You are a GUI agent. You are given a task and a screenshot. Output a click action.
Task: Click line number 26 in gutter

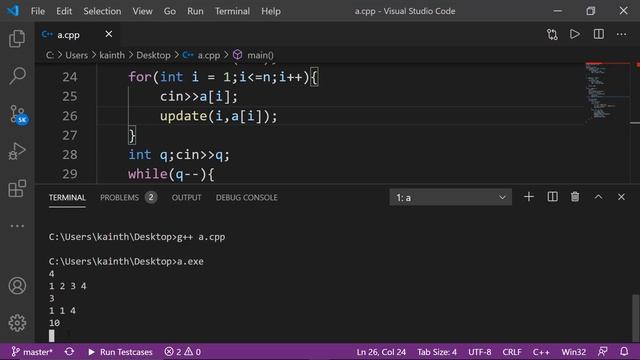(69, 116)
